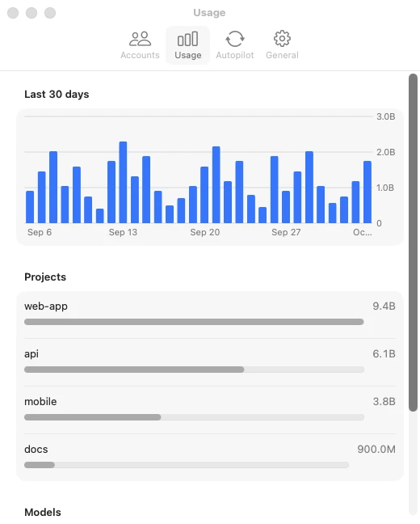Click the Sep 27 axis label

(x=286, y=232)
